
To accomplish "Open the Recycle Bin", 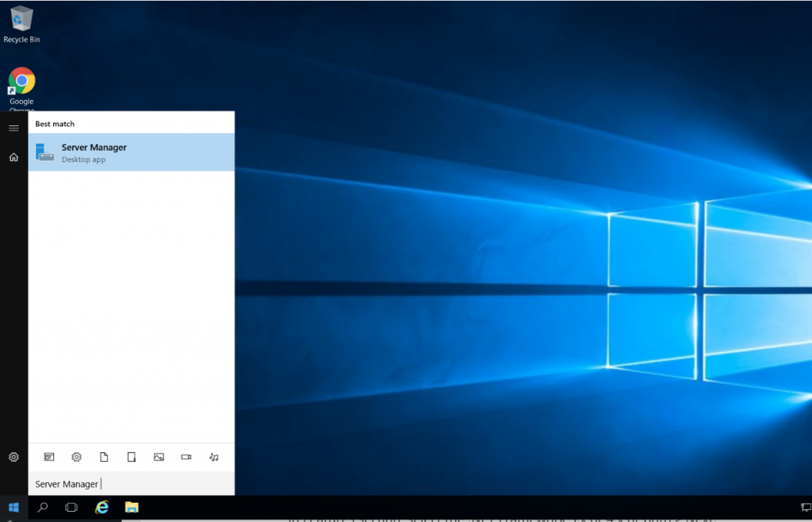I will (21, 17).
